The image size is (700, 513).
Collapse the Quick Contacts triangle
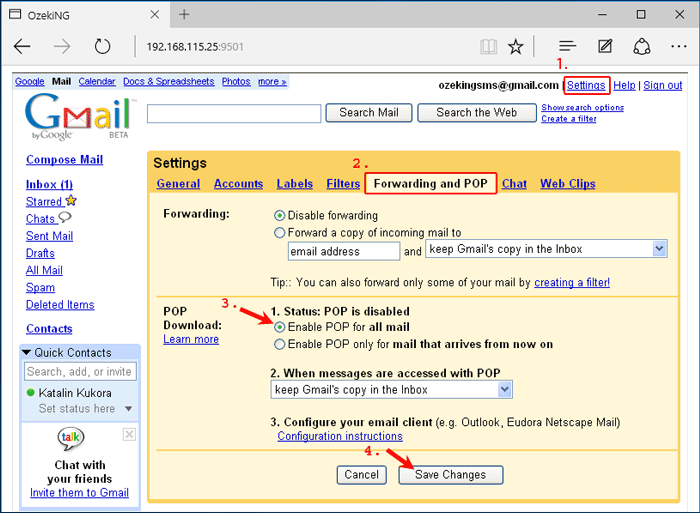coord(26,353)
